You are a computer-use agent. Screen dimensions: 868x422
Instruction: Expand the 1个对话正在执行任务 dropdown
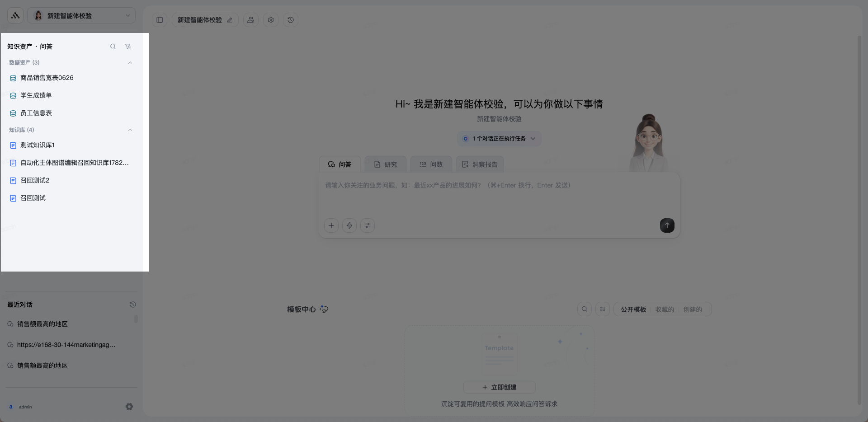[499, 139]
